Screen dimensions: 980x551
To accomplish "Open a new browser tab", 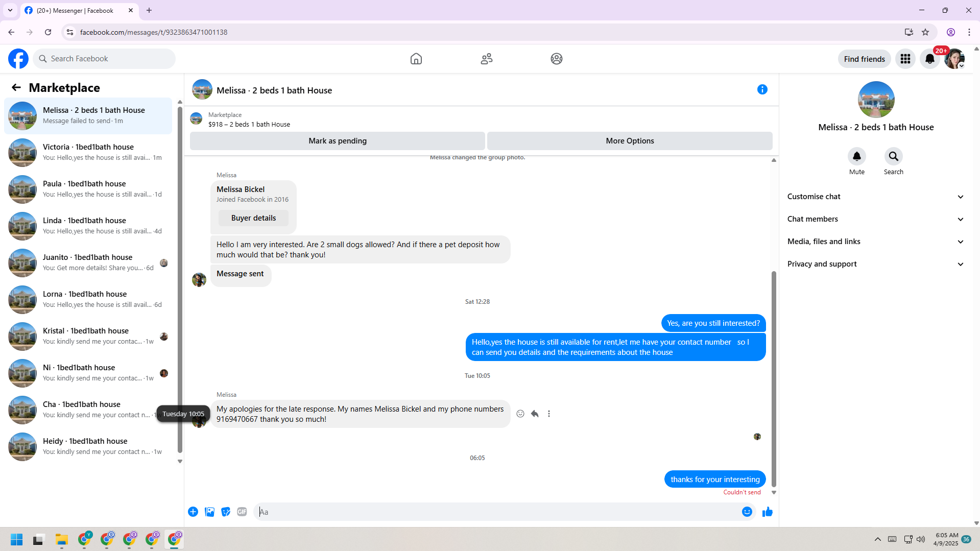I will click(149, 10).
